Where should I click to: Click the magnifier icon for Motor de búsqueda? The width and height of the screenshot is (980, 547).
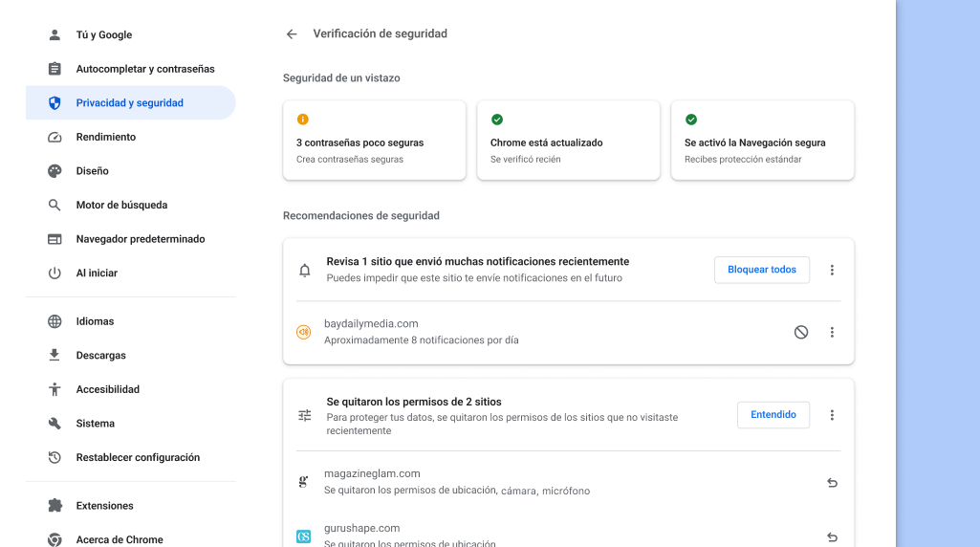coord(55,205)
